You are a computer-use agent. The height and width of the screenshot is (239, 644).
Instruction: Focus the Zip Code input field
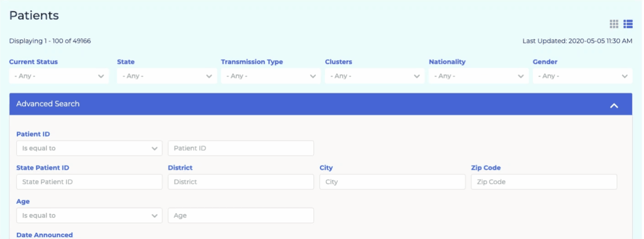544,182
